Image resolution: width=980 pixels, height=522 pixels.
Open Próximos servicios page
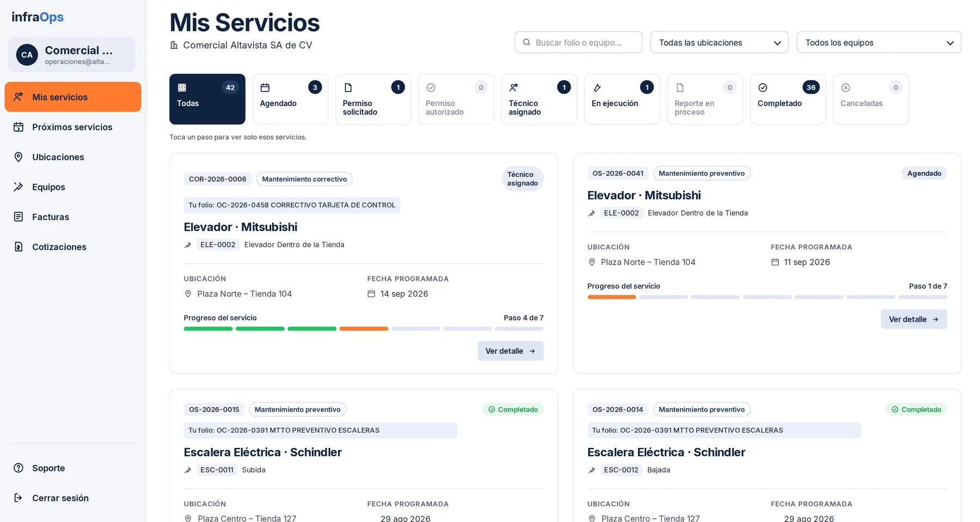click(73, 127)
